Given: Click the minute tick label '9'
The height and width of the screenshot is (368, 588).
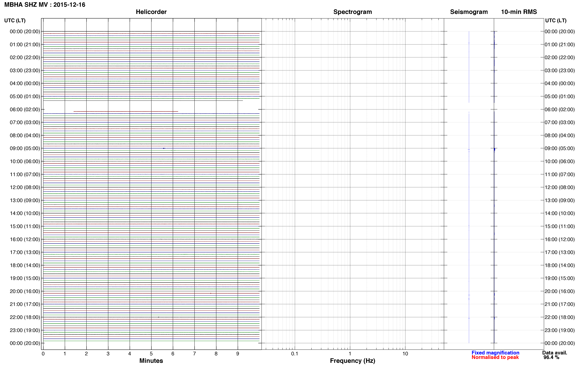Looking at the screenshot, I should (238, 354).
